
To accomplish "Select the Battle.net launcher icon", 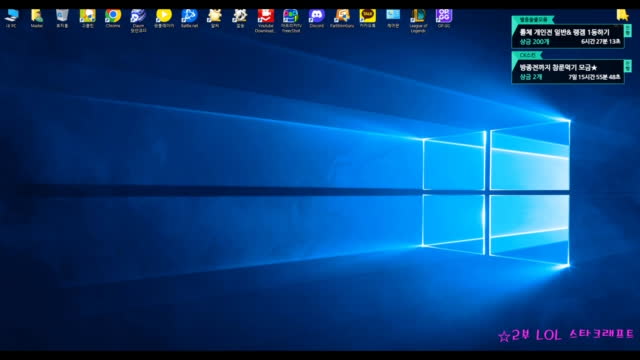I will [x=189, y=18].
